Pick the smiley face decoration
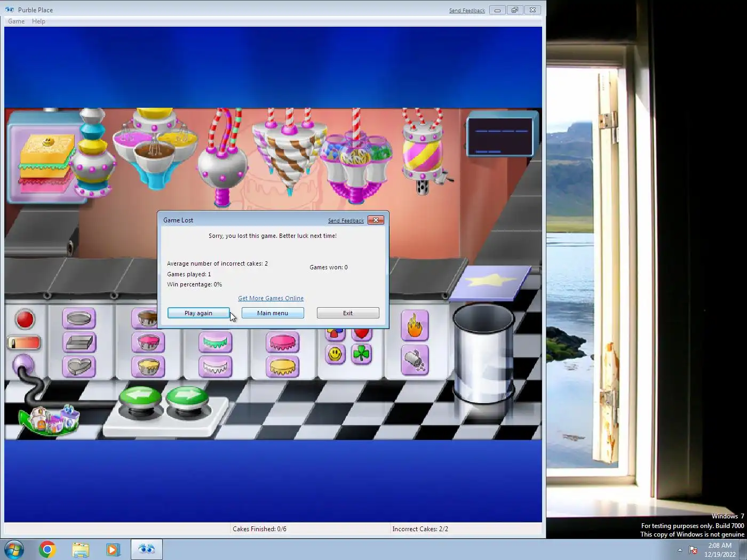The image size is (747, 560). 335,354
